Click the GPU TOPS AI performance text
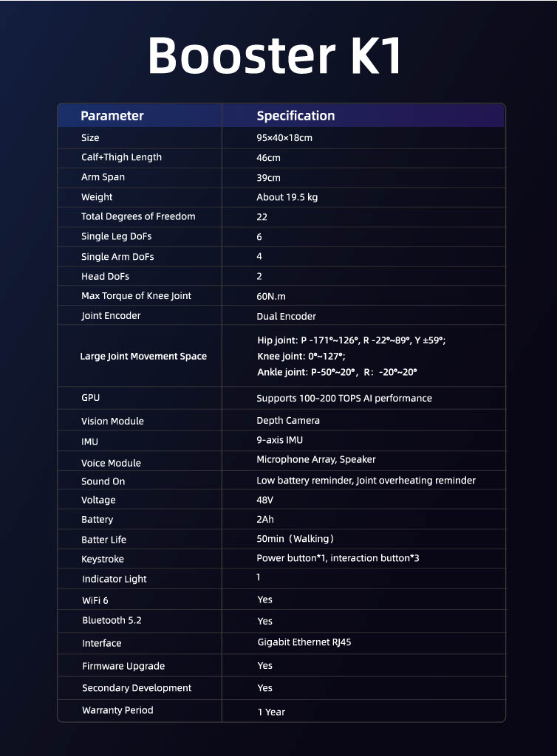Screen dimensions: 557x756 tap(344, 398)
